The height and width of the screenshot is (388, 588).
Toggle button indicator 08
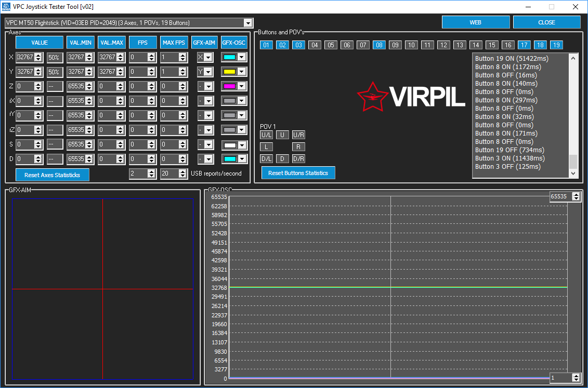(x=379, y=45)
